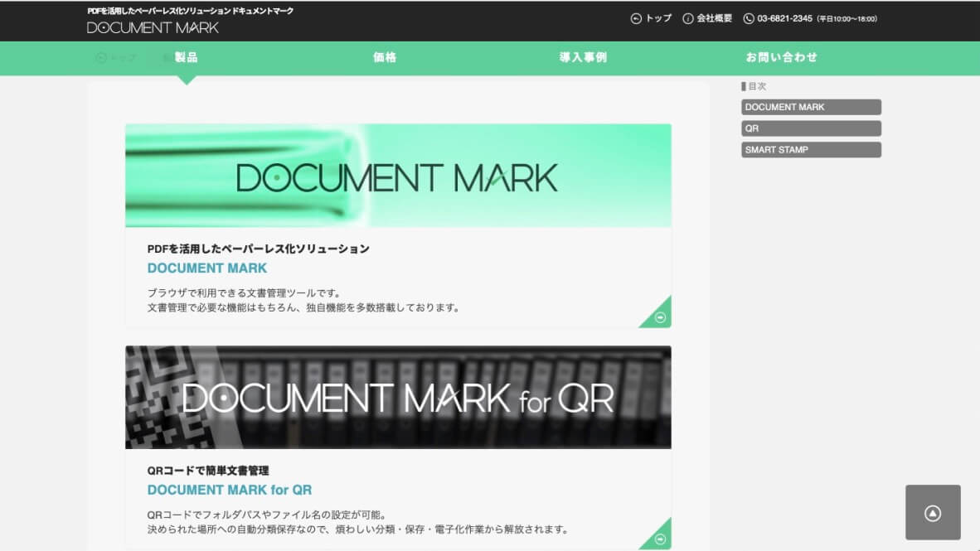The width and height of the screenshot is (980, 551).
Task: Open the DOCUMENT MARK product link
Action: pyautogui.click(x=206, y=268)
